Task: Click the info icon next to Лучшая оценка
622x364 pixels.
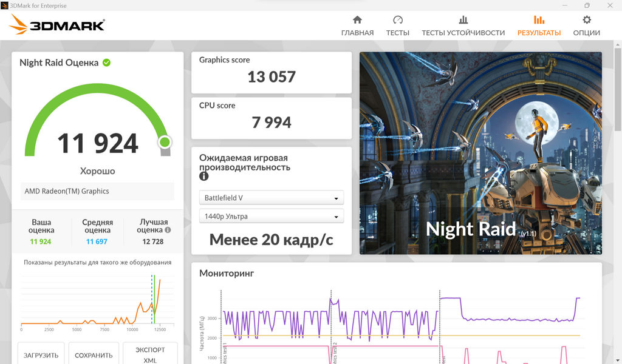Action: (x=168, y=231)
